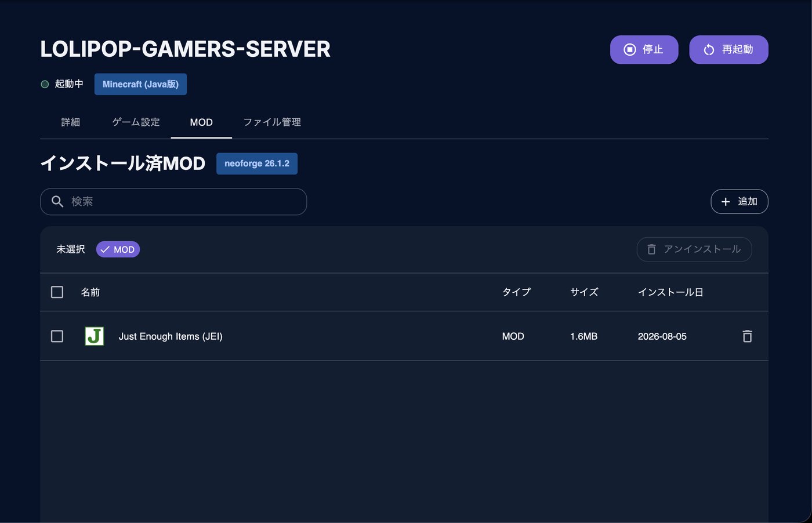Switch to ファイル管理 tab
Viewport: 812px width, 523px height.
point(272,122)
